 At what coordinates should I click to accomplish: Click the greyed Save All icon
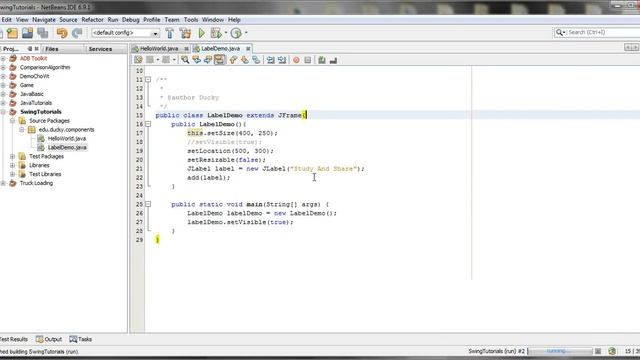pos(42,33)
